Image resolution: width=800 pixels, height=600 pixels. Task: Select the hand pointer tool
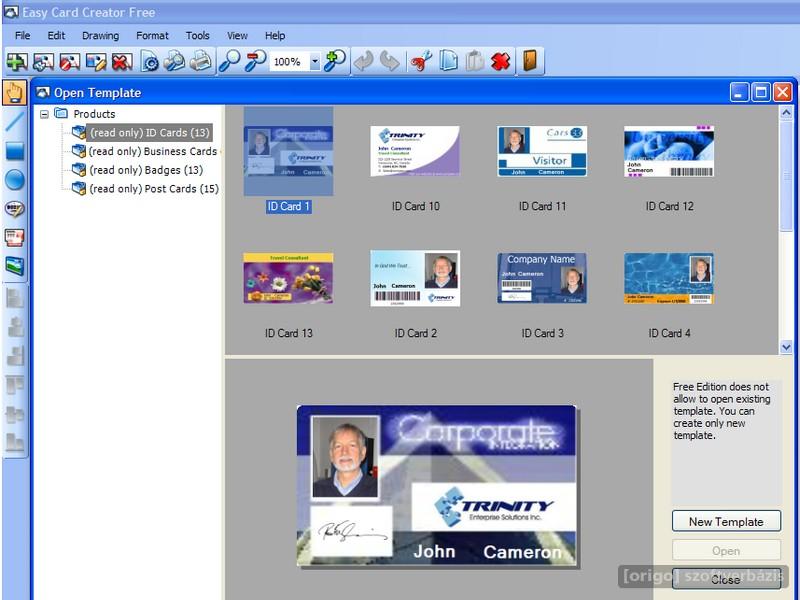click(x=14, y=93)
